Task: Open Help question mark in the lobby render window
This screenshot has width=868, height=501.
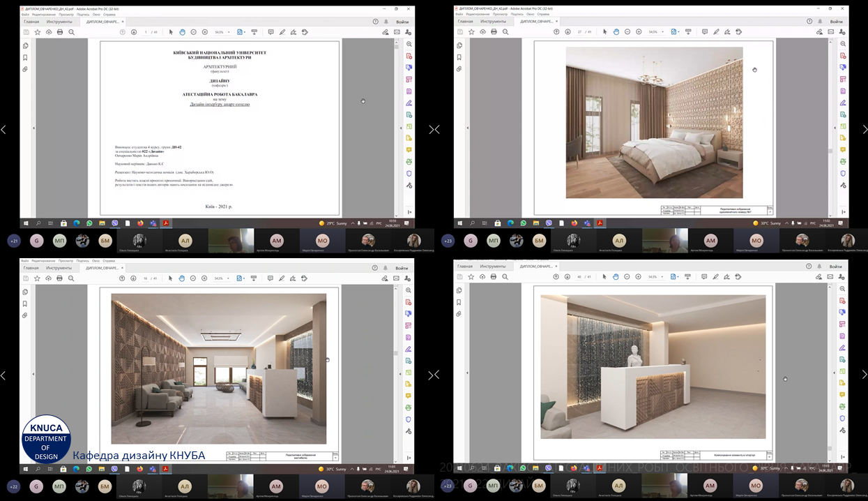Action: pos(376,267)
